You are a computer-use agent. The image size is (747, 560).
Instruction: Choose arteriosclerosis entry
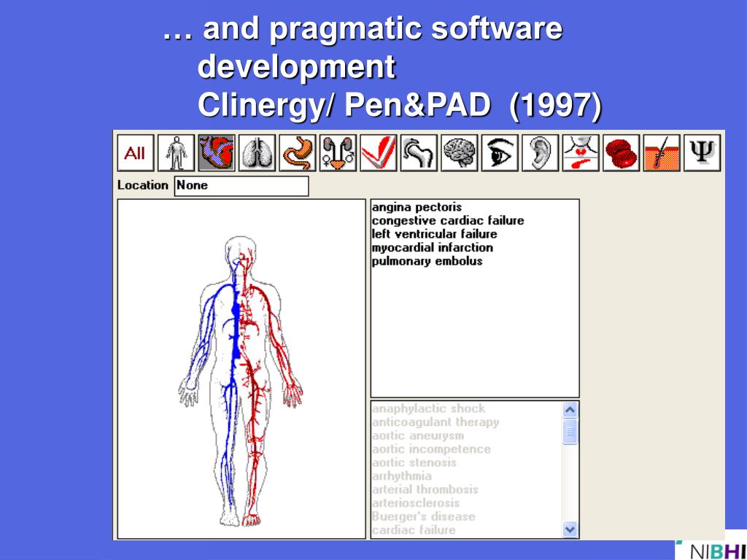416,503
